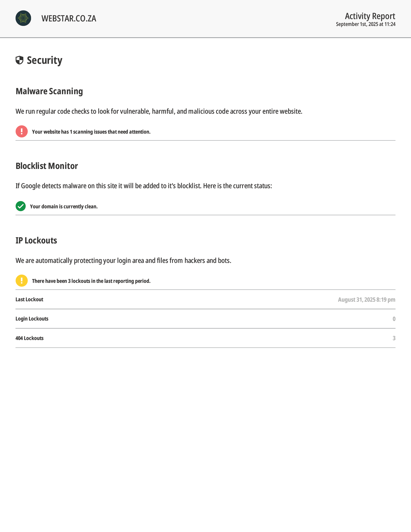Click the September 1st, 2025 report date
The width and height of the screenshot is (411, 532).
tap(365, 24)
